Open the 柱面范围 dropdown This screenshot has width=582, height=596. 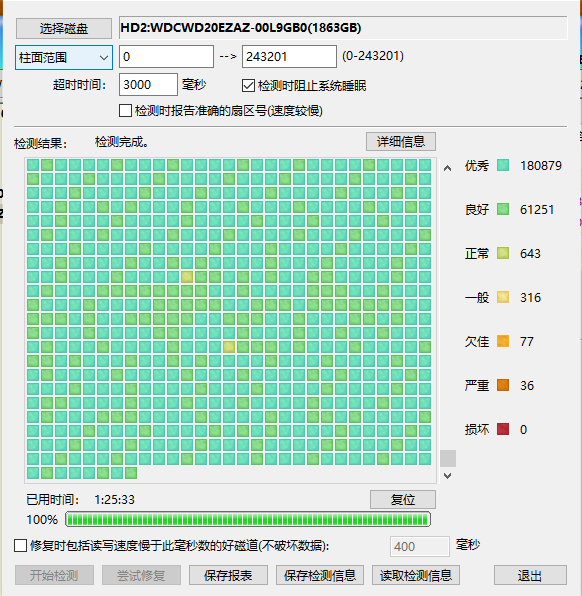coord(64,57)
